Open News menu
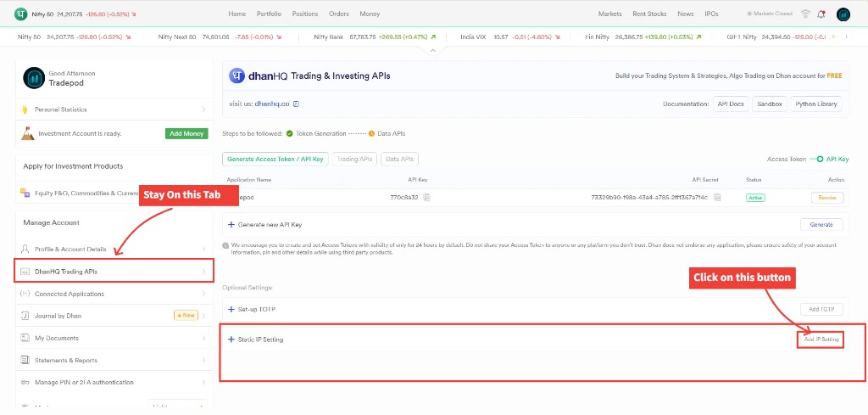 tap(685, 14)
